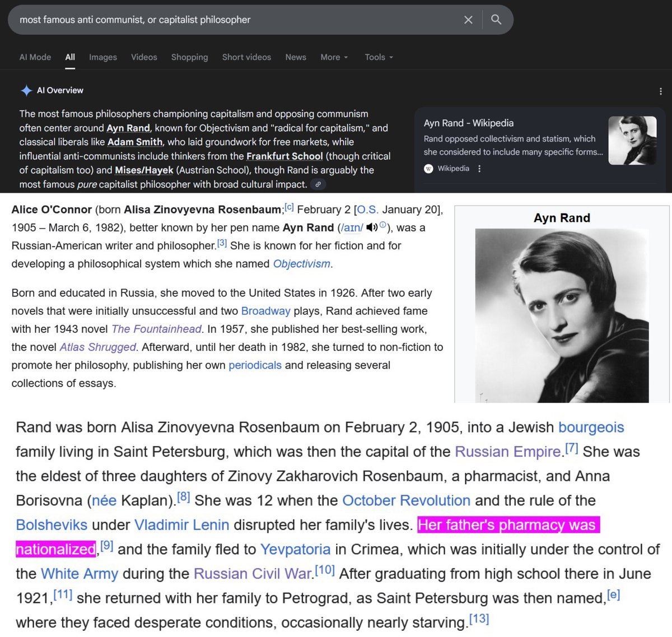Open the AI Overview three-dot options menu
The width and height of the screenshot is (672, 637).
pyautogui.click(x=661, y=91)
